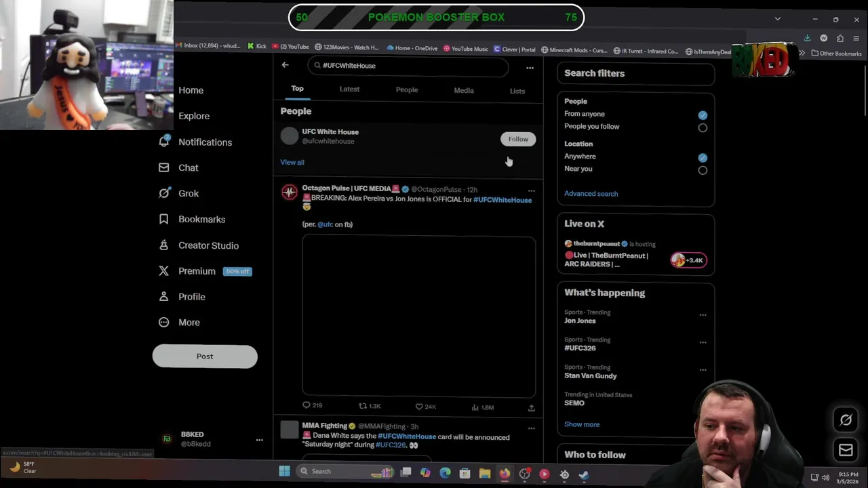Image resolution: width=868 pixels, height=488 pixels.
Task: Open #UFC326 trend options menu
Action: coord(703,342)
